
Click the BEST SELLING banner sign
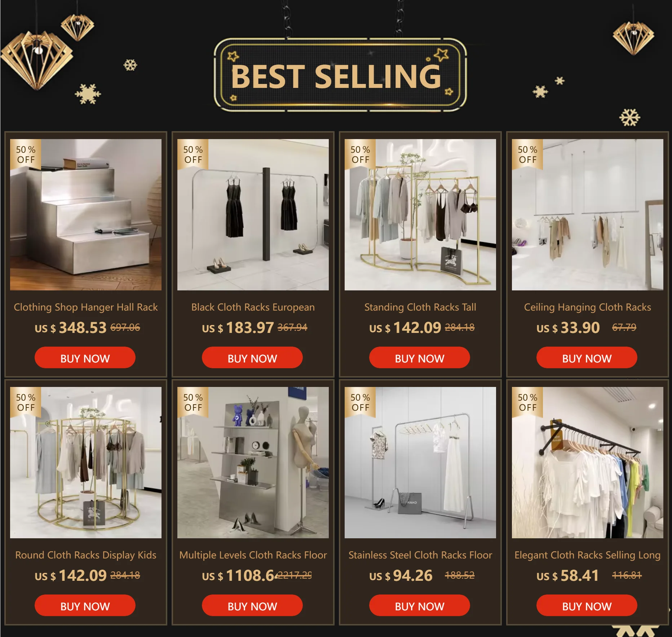point(340,75)
